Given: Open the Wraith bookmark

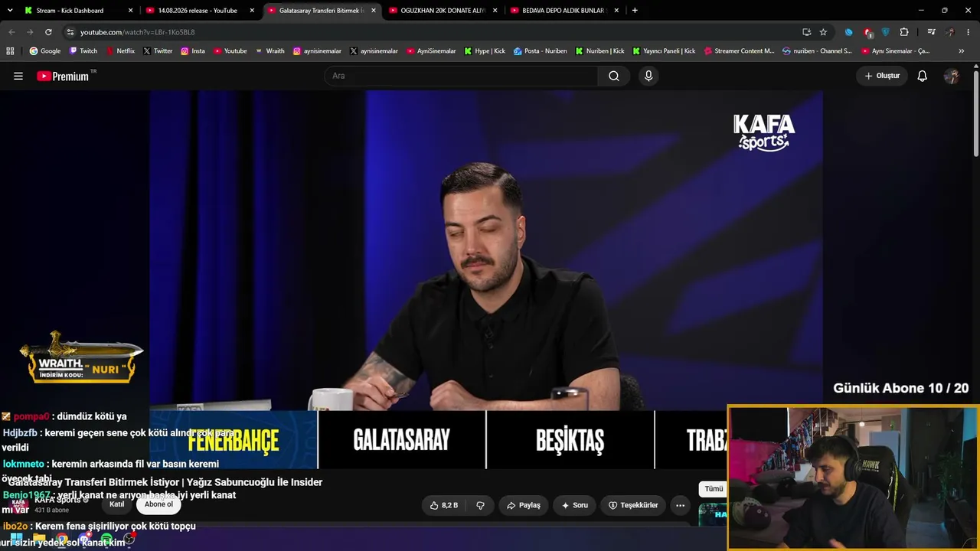Looking at the screenshot, I should point(270,51).
